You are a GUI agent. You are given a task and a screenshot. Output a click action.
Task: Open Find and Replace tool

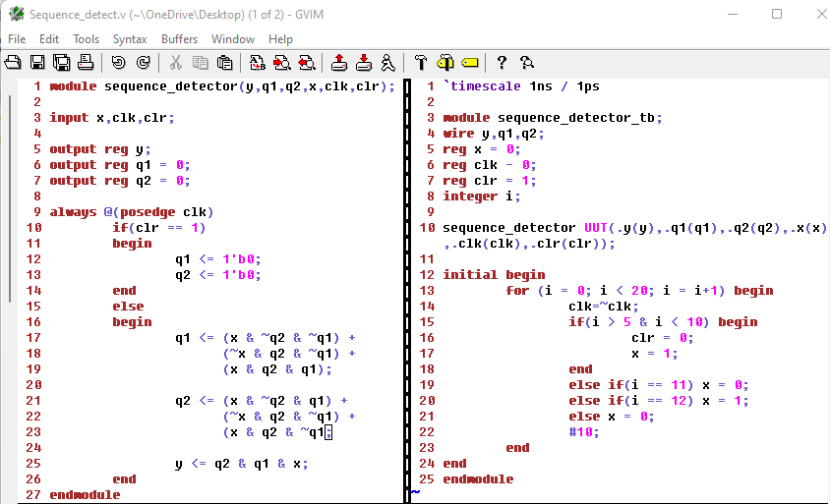pyautogui.click(x=258, y=63)
